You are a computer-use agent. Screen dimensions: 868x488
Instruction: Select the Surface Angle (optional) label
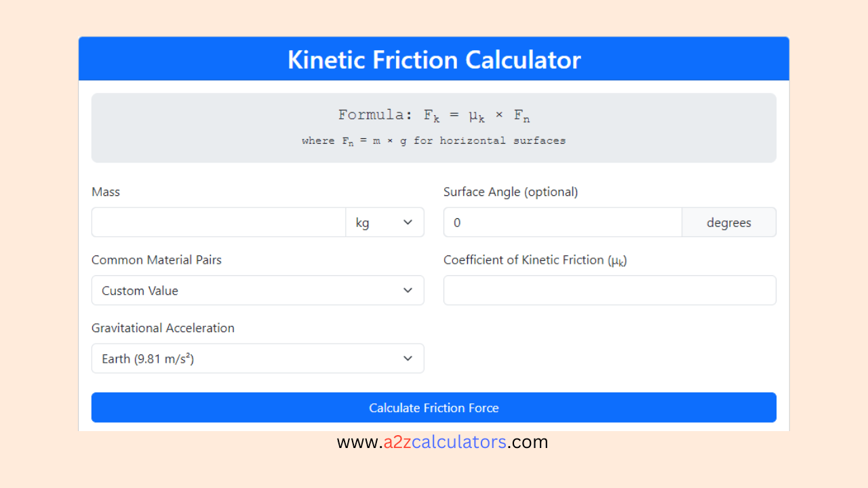pyautogui.click(x=511, y=192)
